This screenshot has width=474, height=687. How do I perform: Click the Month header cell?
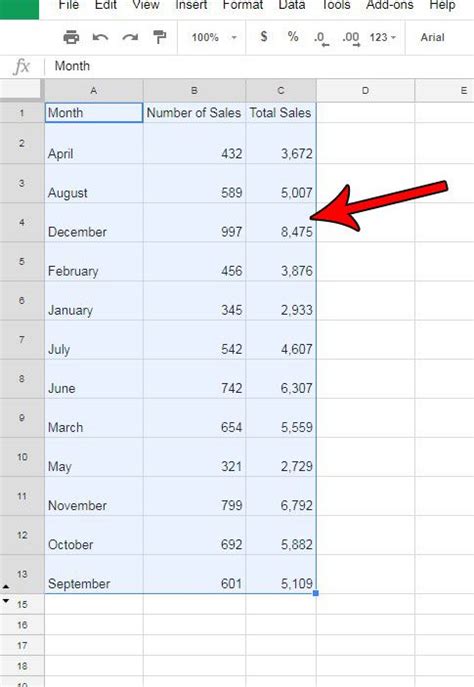tap(94, 113)
